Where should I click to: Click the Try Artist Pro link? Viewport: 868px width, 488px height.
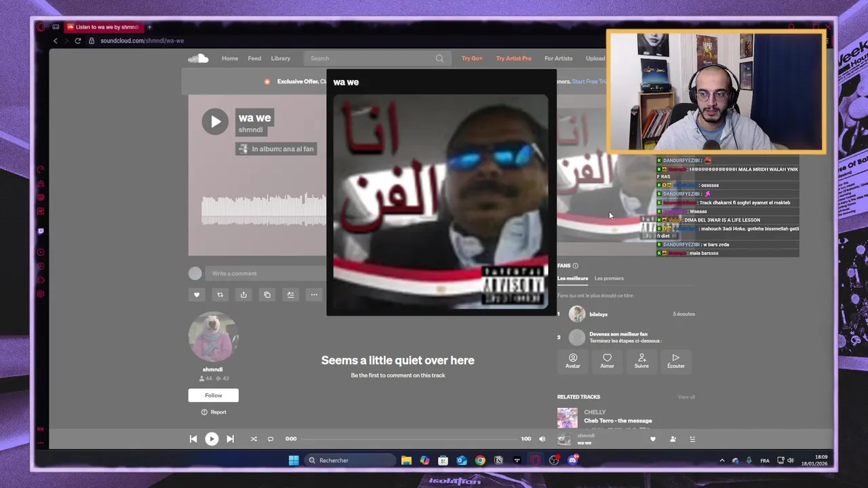513,58
